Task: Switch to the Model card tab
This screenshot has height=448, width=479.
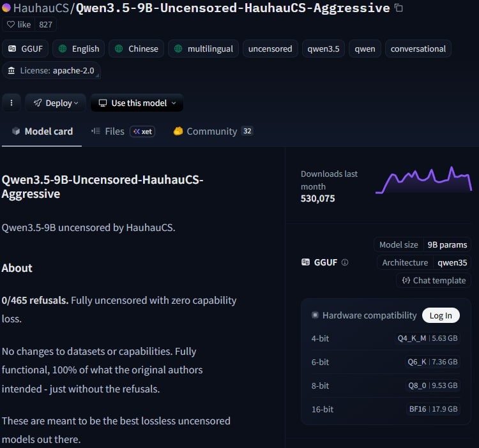Action: (42, 131)
